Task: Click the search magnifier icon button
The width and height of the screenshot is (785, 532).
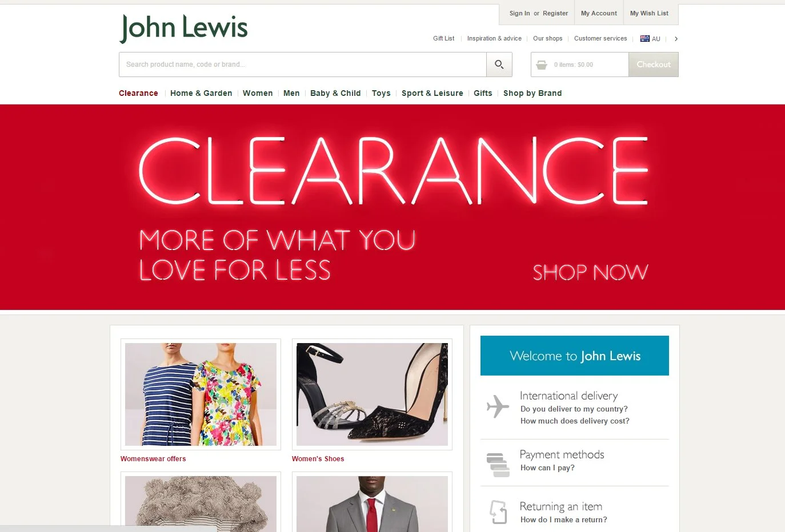Action: 499,65
